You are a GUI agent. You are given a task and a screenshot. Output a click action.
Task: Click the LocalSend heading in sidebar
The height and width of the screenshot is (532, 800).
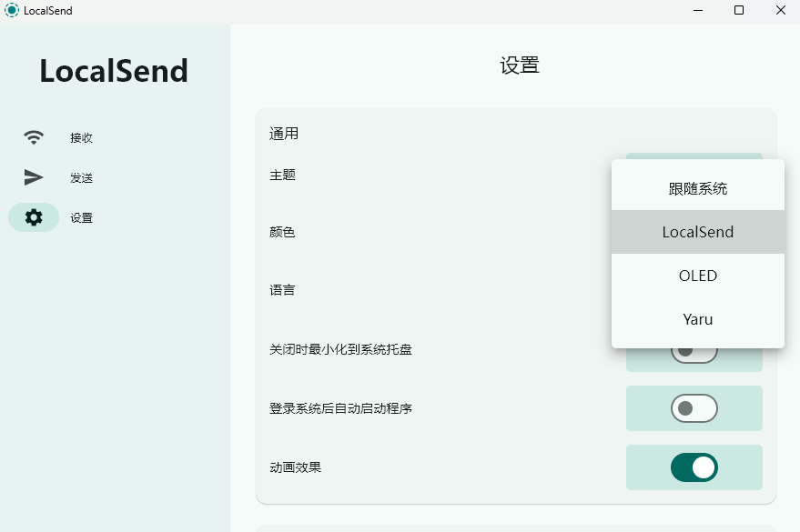[x=114, y=71]
